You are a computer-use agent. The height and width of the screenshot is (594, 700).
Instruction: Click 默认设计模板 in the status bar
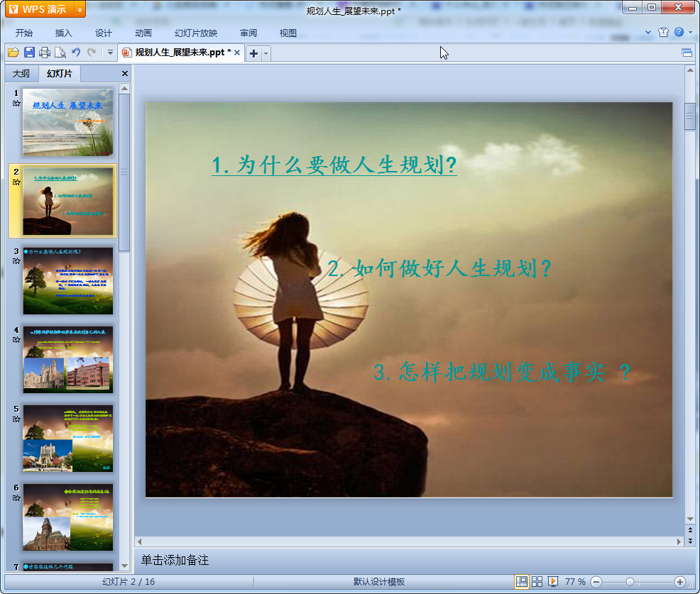click(379, 581)
